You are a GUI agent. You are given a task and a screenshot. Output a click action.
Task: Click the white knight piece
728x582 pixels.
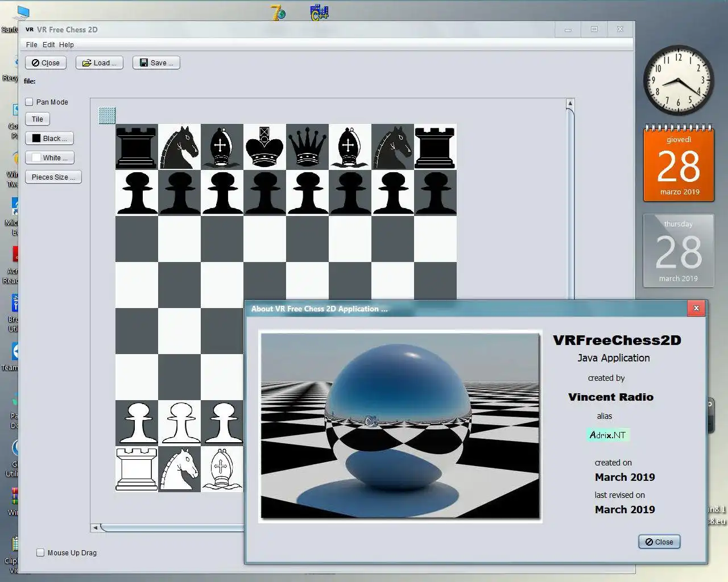click(x=179, y=469)
